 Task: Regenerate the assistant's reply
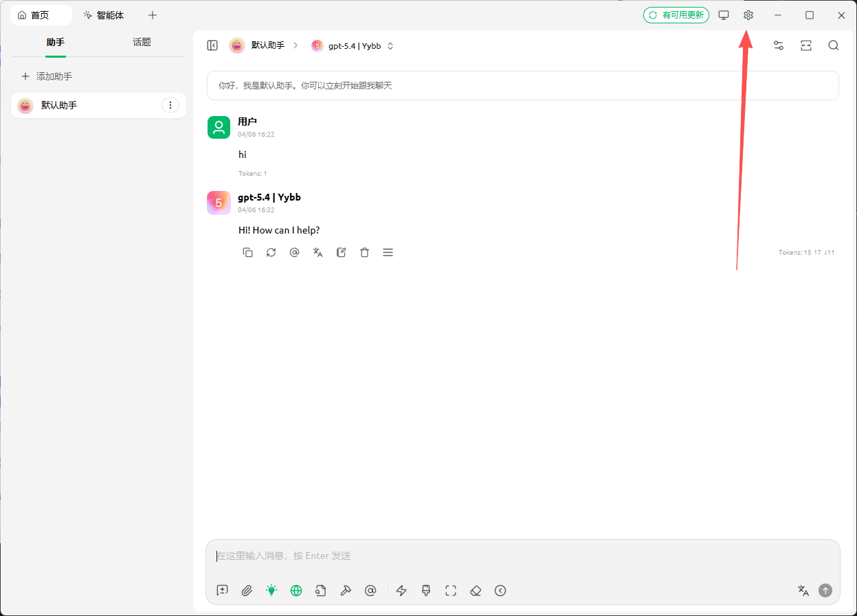pos(271,253)
